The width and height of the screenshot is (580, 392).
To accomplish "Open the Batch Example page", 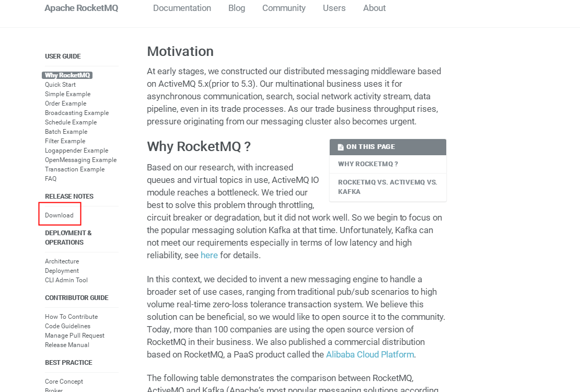I will pyautogui.click(x=66, y=132).
